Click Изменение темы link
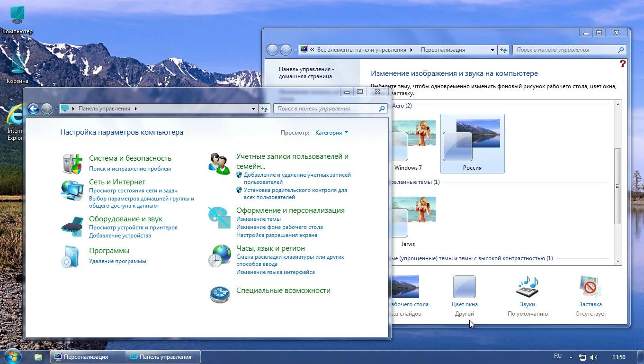644x364 pixels. tap(259, 219)
